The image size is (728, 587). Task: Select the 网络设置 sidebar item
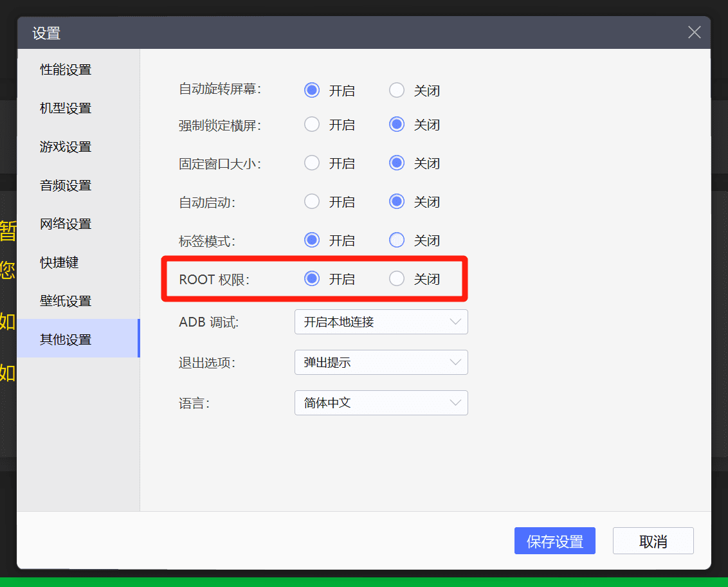(x=66, y=224)
